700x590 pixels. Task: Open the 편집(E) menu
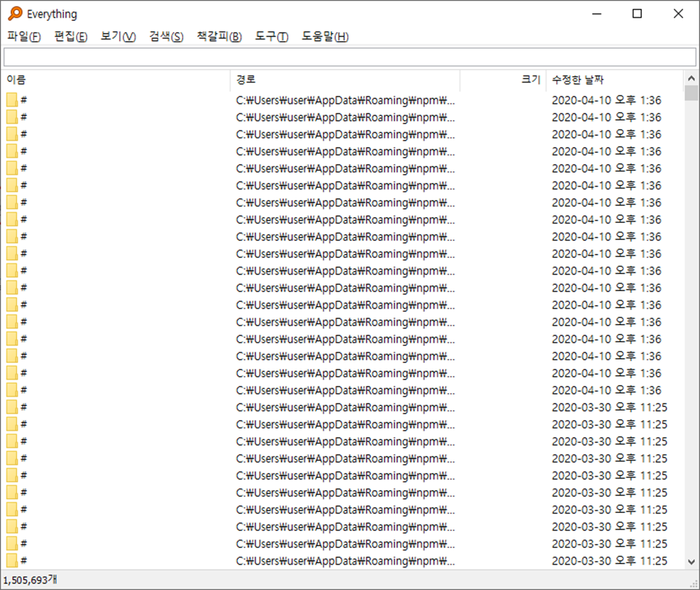point(71,36)
